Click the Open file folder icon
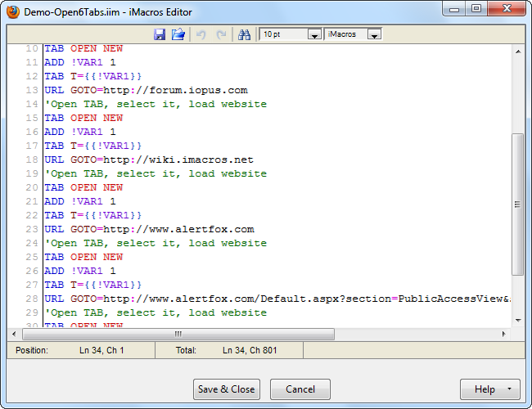The width and height of the screenshot is (532, 409). click(178, 34)
